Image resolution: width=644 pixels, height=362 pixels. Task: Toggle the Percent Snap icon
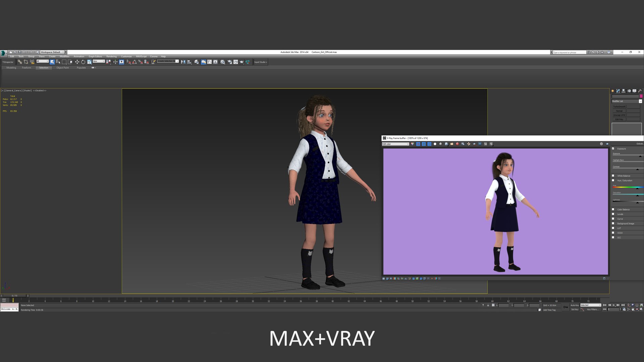coord(140,62)
